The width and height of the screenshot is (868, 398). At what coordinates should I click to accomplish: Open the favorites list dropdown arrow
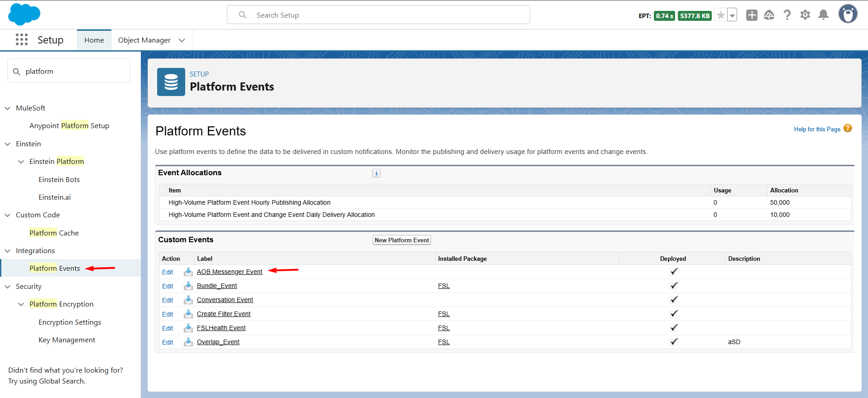point(732,15)
